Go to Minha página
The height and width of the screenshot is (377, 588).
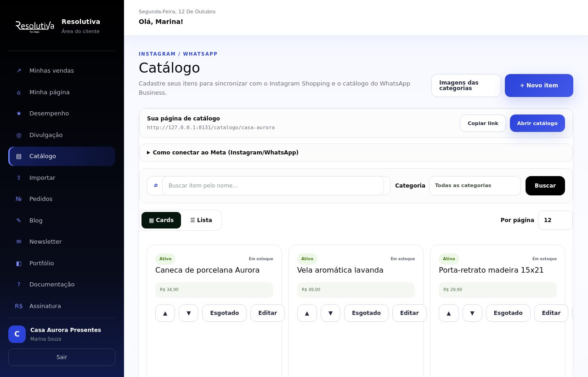(x=62, y=92)
